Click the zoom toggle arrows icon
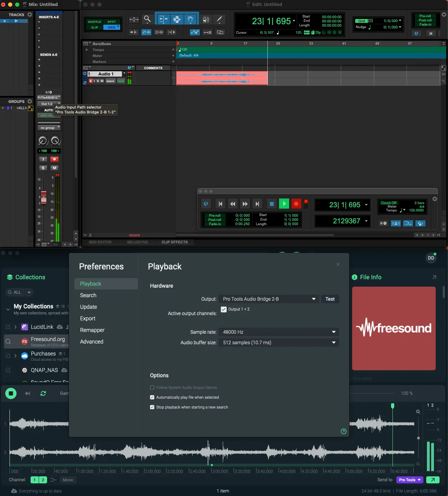 [x=134, y=20]
